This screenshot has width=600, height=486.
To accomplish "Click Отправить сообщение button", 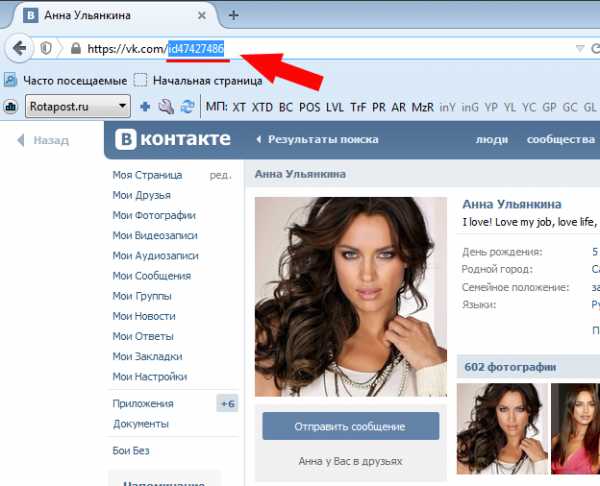I will (x=351, y=426).
